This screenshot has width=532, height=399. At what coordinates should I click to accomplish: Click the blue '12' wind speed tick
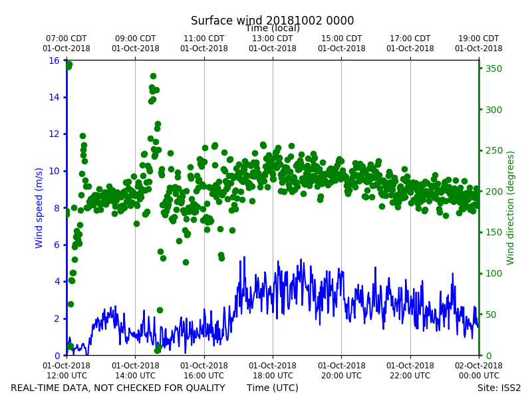click(x=55, y=134)
